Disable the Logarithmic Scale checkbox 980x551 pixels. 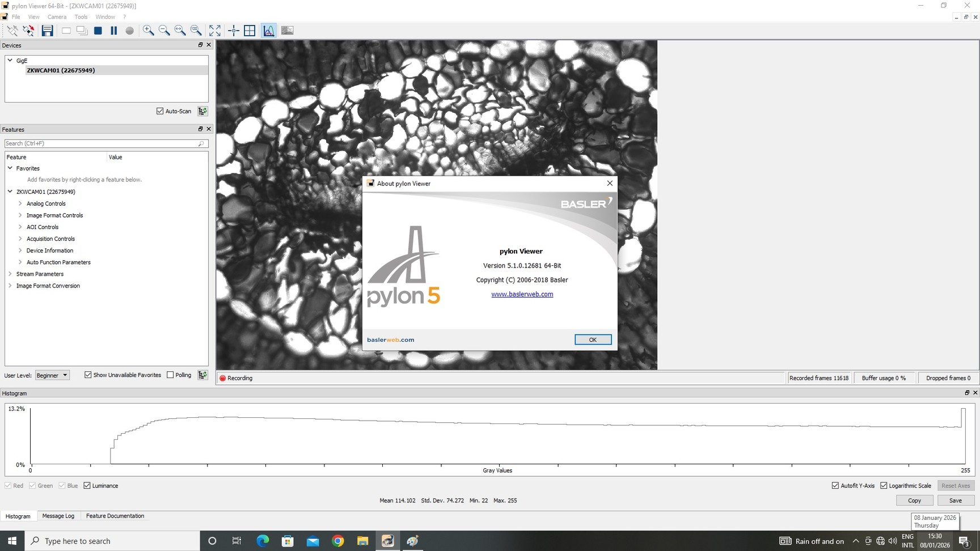point(884,486)
